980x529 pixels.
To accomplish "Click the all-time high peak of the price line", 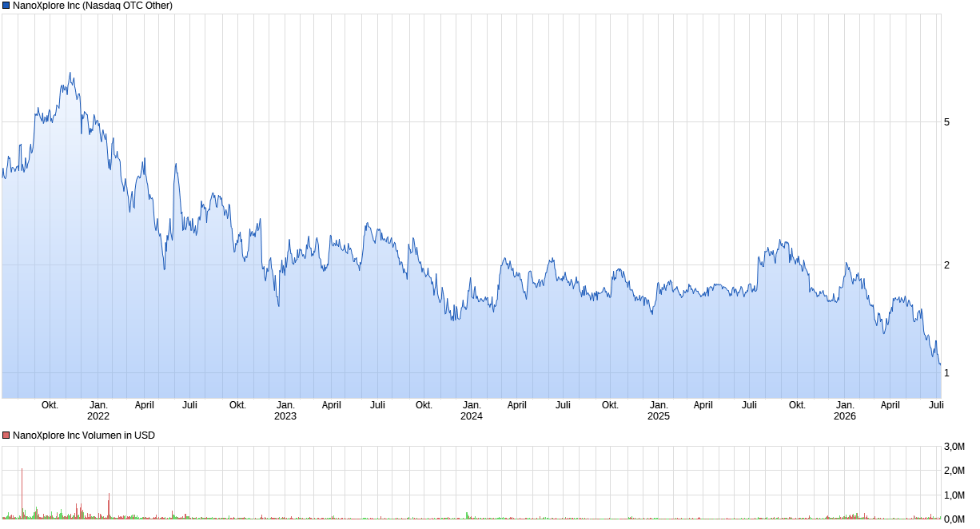I will pyautogui.click(x=70, y=74).
